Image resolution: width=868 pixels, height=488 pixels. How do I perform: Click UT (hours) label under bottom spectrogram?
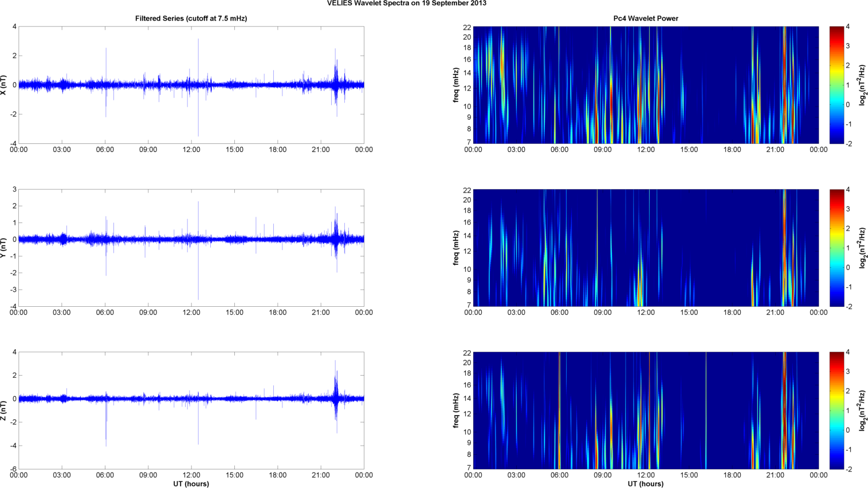coord(645,483)
